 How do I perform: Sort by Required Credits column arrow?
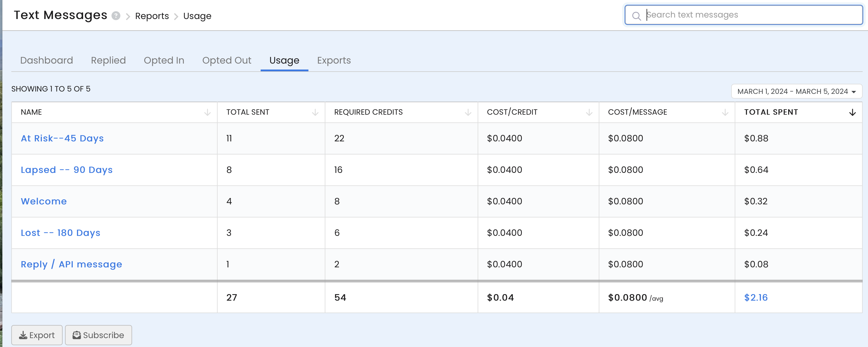tap(468, 112)
